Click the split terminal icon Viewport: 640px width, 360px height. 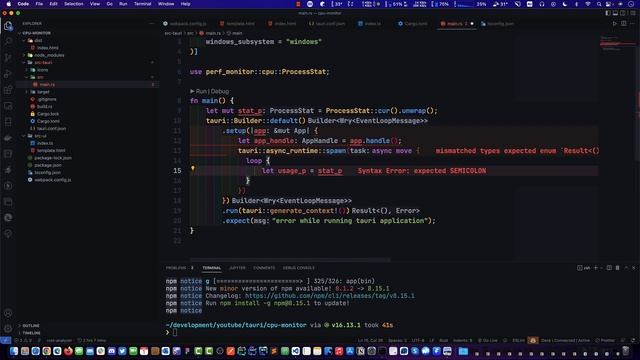(x=609, y=268)
